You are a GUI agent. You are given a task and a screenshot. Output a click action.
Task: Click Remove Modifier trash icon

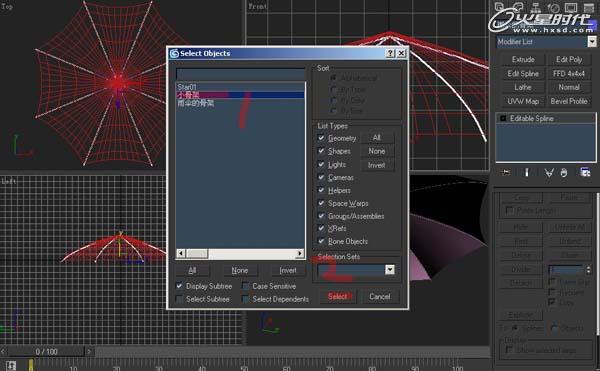pos(564,173)
